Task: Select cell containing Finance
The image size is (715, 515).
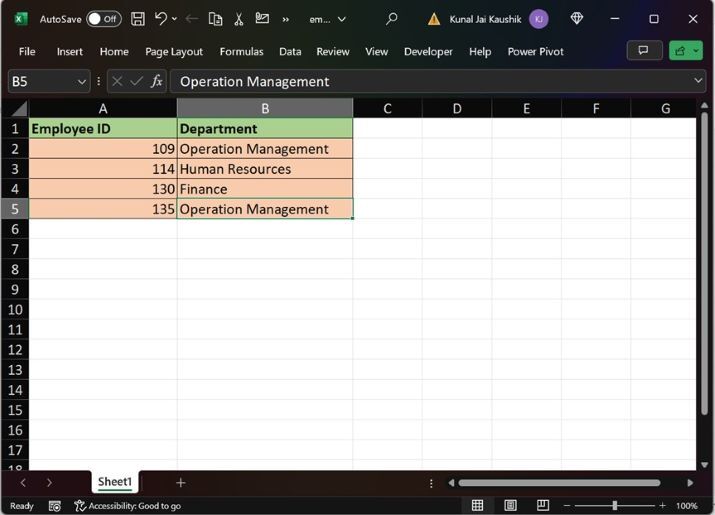Action: pyautogui.click(x=265, y=189)
